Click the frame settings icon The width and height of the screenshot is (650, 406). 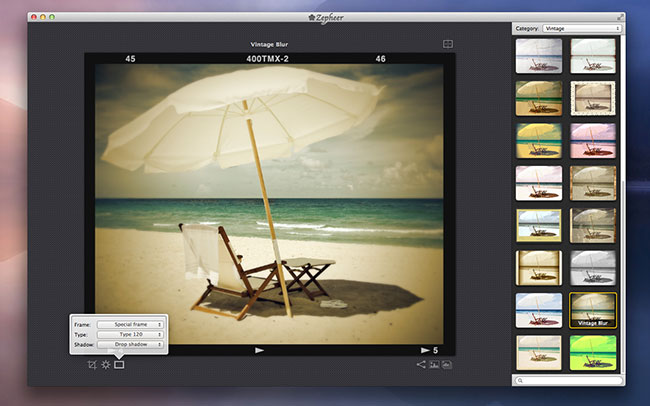coord(119,364)
